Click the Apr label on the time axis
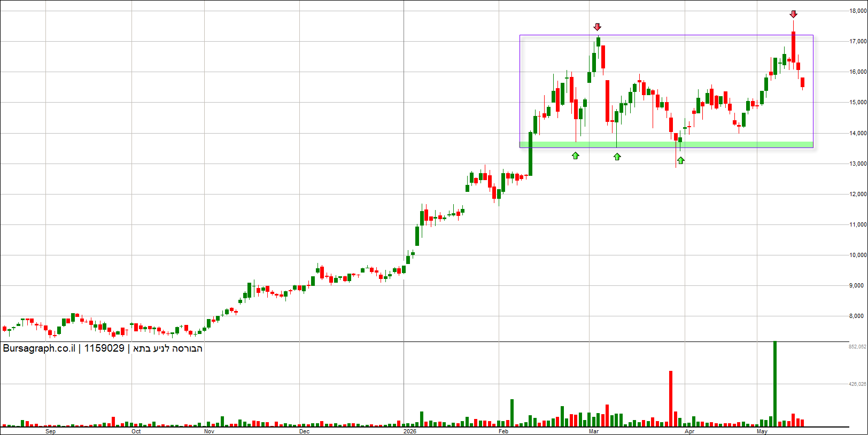Viewport: 868px width, 435px height. coord(689,431)
